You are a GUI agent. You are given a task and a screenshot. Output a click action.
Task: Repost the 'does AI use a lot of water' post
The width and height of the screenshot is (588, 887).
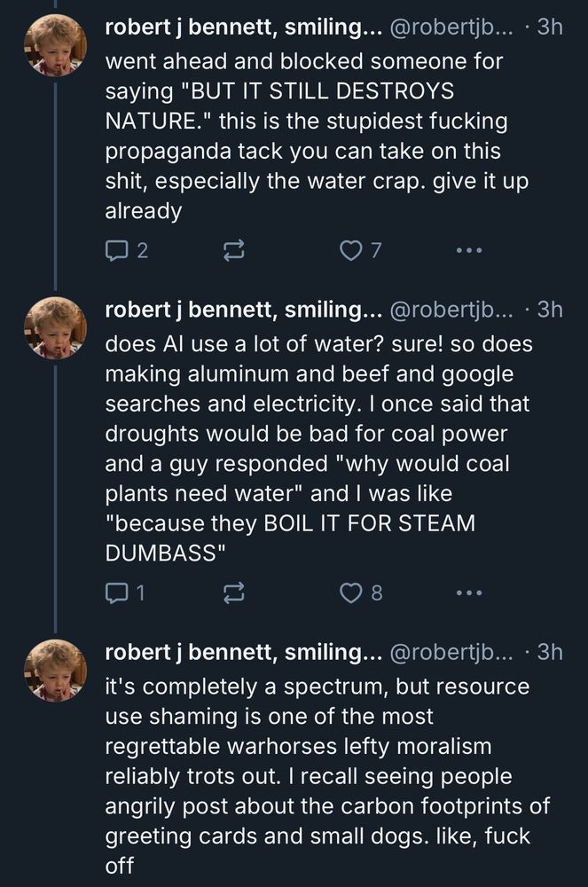point(233,593)
